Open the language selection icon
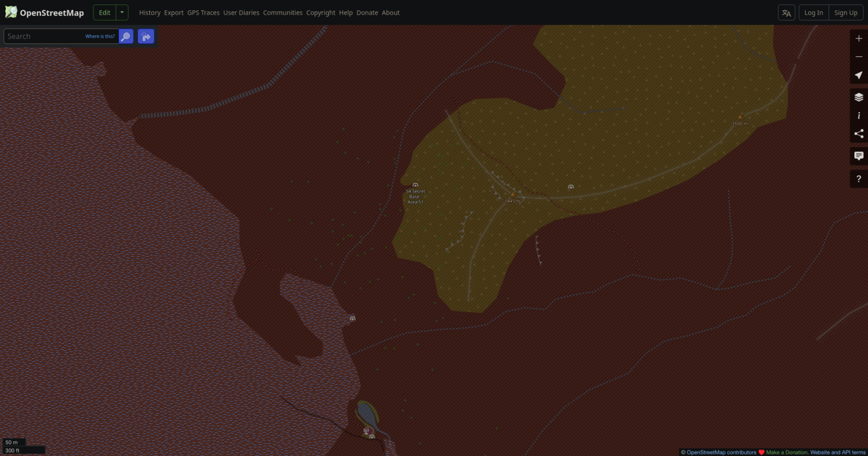 [x=786, y=12]
